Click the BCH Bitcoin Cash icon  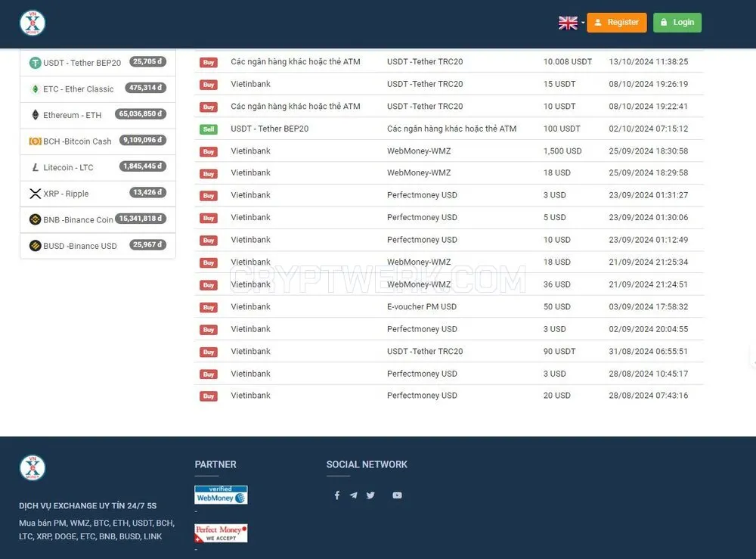point(36,141)
